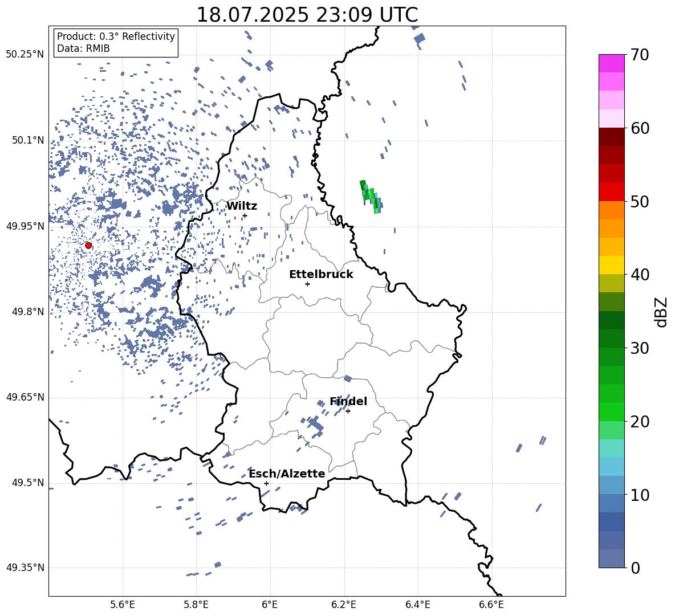Click the 49.35°N latitude label
The image size is (675, 616).
[25, 568]
